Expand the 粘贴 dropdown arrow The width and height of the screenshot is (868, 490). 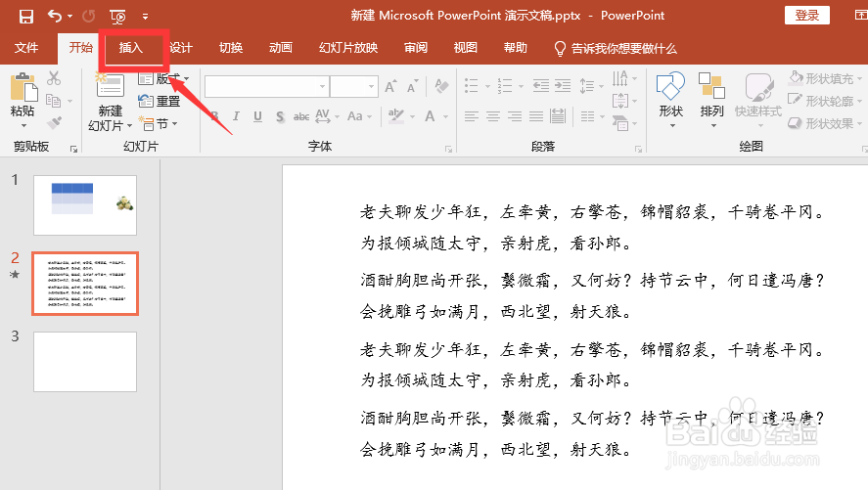point(23,126)
